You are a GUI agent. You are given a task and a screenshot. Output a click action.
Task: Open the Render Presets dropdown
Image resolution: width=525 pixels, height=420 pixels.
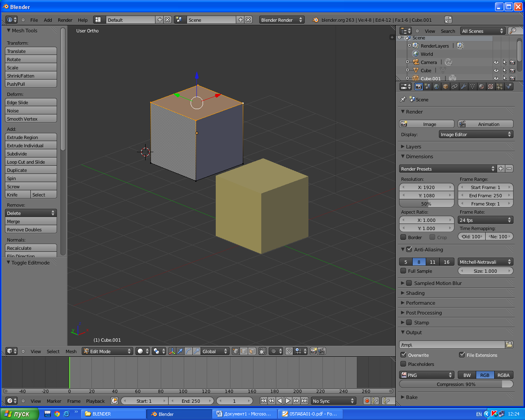pos(447,169)
